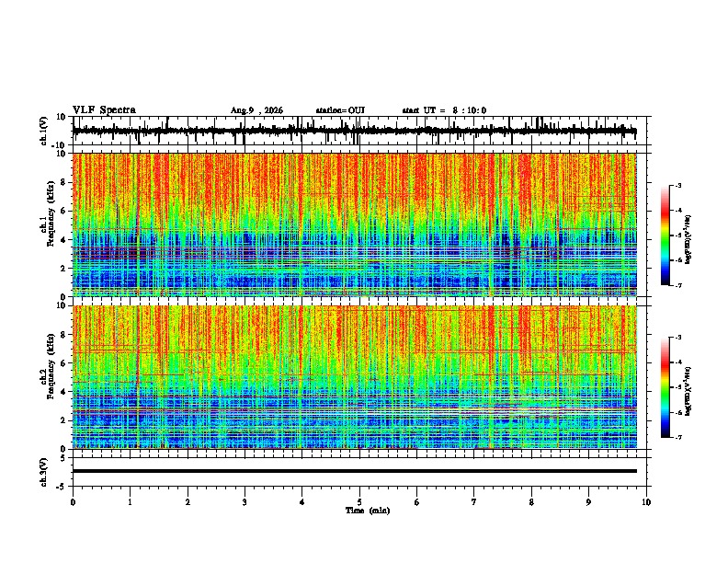Click the ch.1 spectrogram panel
Image resolution: width=728 pixels, height=563 pixels.
[355, 224]
